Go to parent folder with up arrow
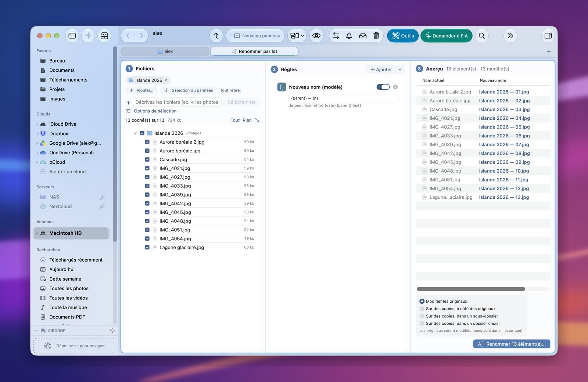 point(216,36)
